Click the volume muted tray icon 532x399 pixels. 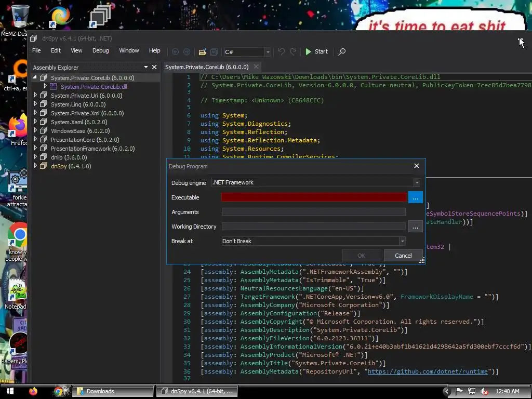pyautogui.click(x=484, y=392)
